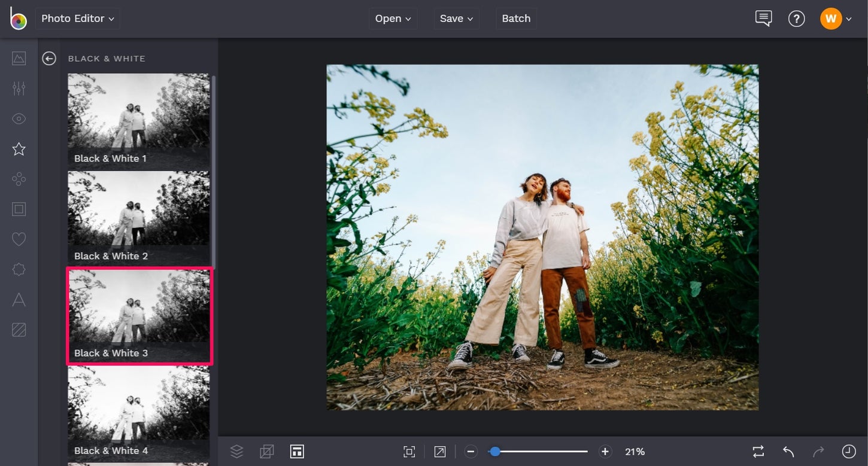Select the Text tool

pyautogui.click(x=18, y=299)
